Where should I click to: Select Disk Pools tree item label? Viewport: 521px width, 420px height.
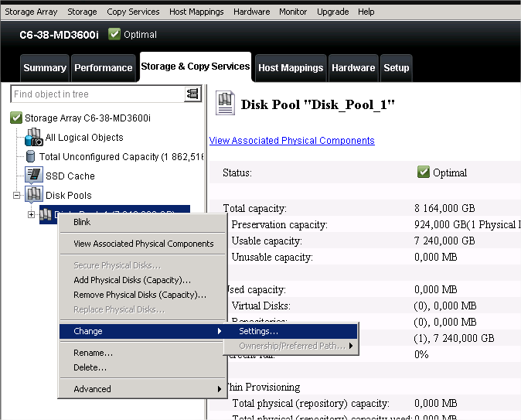(69, 195)
